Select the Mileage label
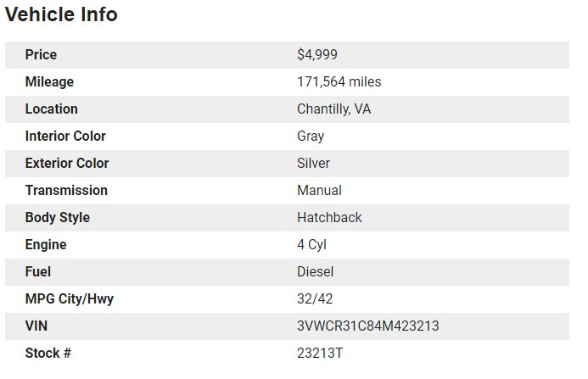588x379 pixels. (49, 82)
